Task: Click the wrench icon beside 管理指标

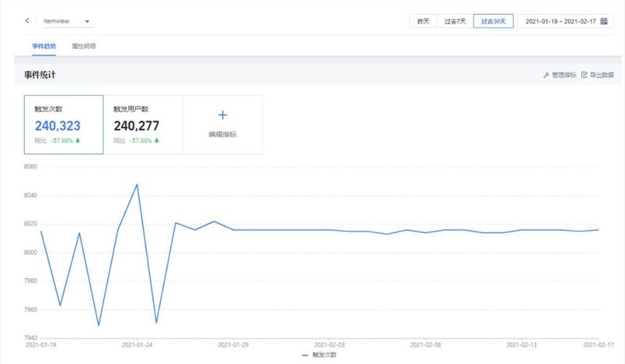Action: click(x=546, y=75)
